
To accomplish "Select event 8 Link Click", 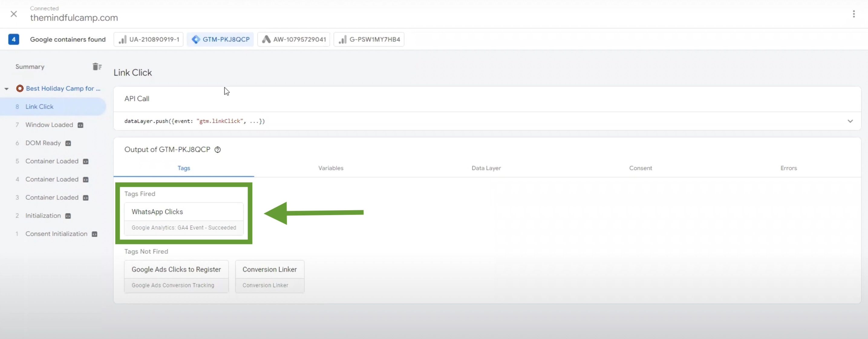I will [53, 107].
